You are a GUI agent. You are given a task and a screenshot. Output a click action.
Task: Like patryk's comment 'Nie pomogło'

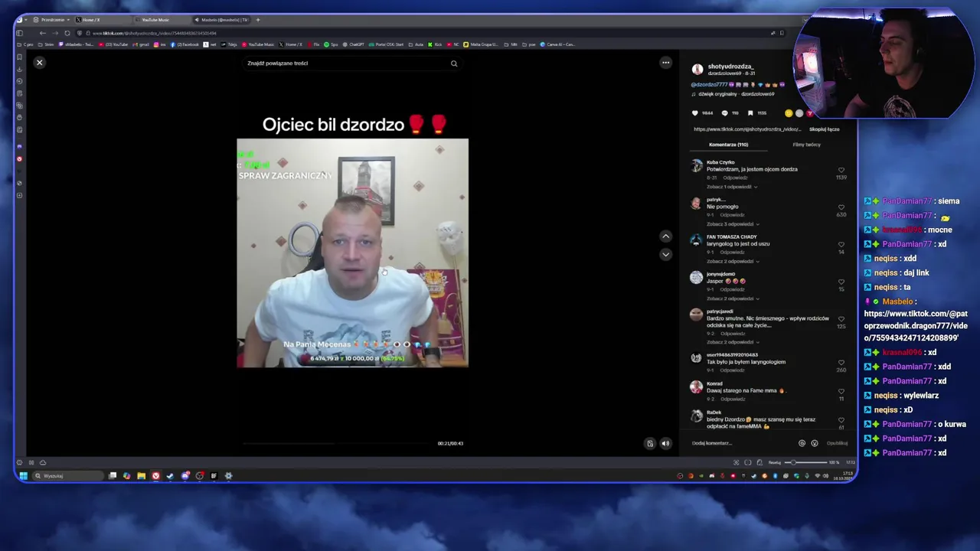841,207
